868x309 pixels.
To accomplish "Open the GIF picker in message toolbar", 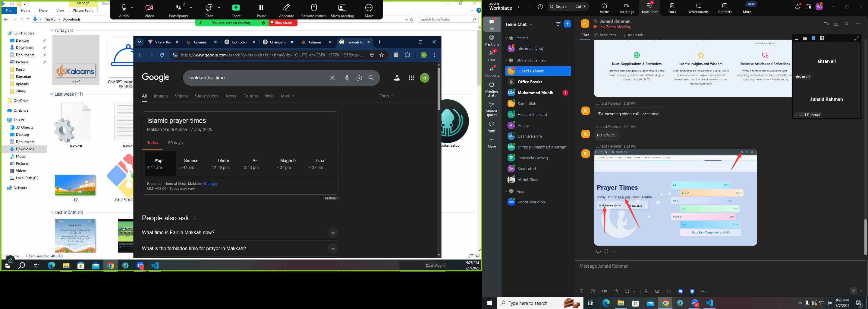I will coord(604,291).
